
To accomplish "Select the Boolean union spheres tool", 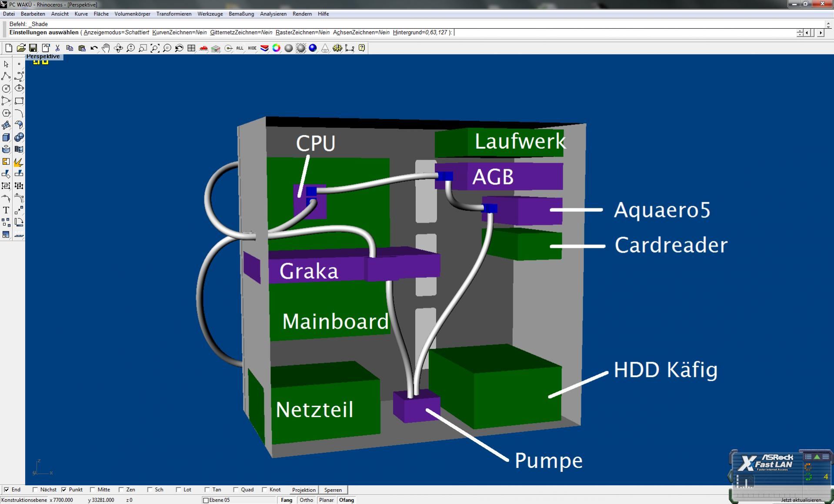I will coord(19,137).
